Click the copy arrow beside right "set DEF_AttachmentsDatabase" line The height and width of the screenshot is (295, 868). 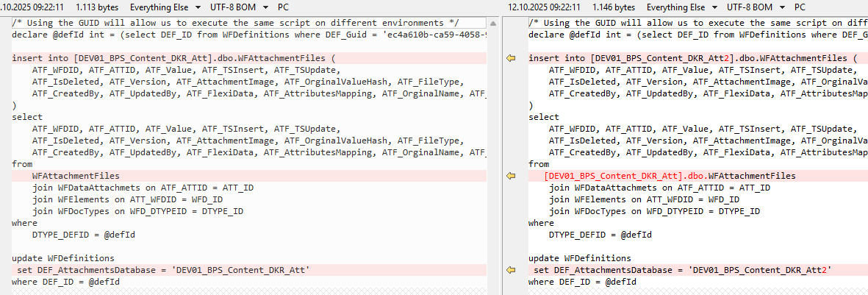(x=512, y=270)
